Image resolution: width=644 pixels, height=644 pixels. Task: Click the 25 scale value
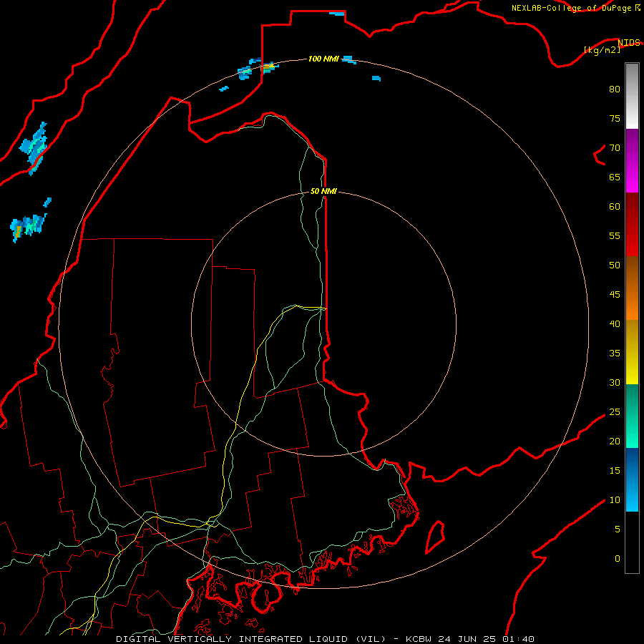pyautogui.click(x=615, y=411)
